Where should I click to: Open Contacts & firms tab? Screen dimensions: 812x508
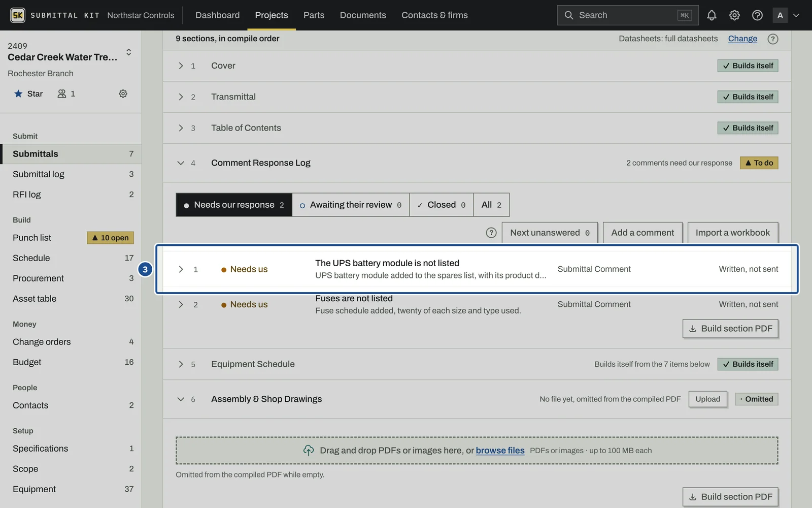click(x=434, y=15)
